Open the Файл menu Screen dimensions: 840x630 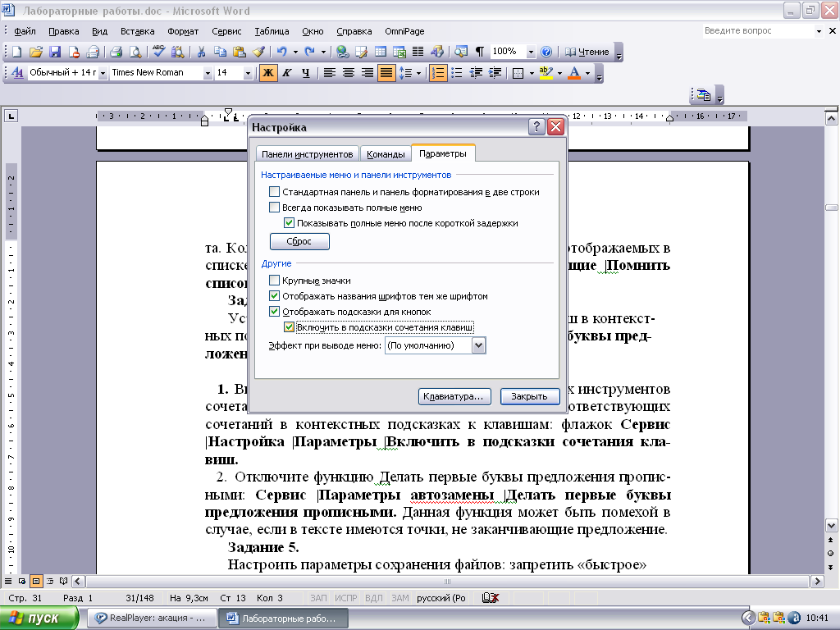[25, 31]
